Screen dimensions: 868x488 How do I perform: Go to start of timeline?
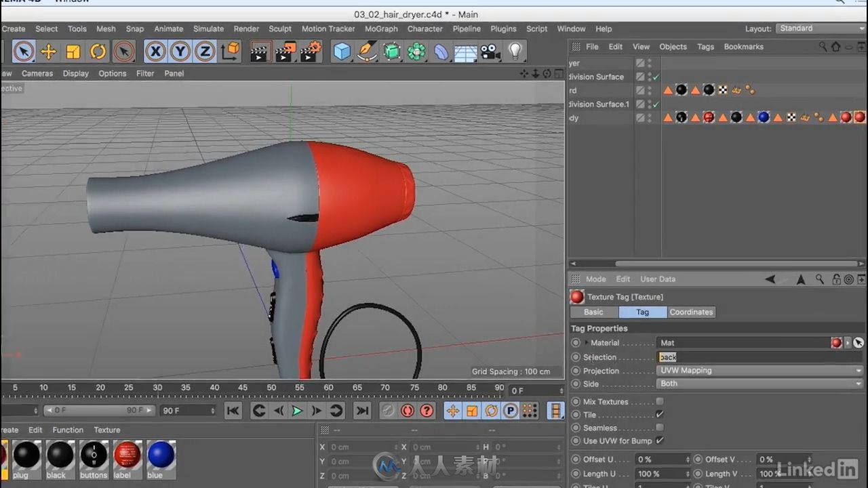click(x=233, y=410)
